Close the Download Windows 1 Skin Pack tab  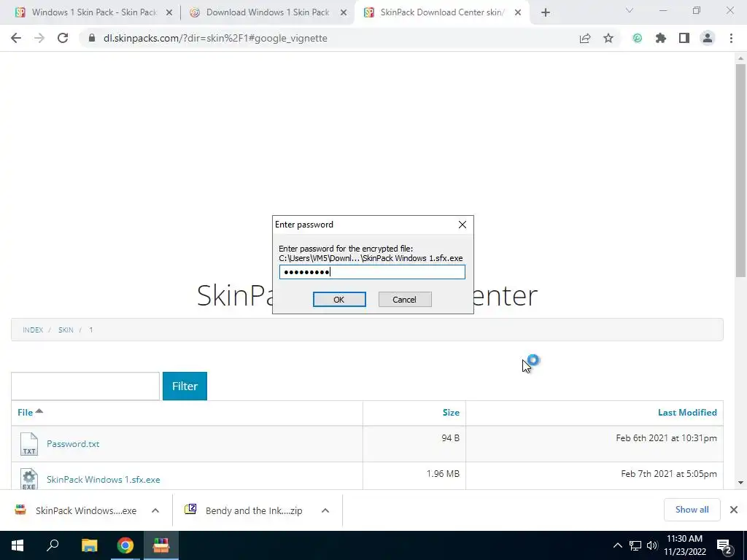(344, 13)
